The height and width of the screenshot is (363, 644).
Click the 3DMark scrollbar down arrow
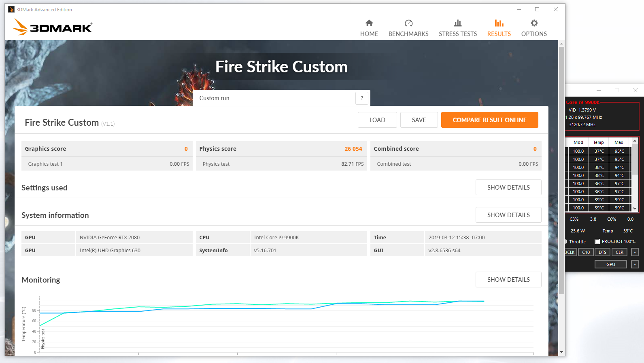coord(561,352)
